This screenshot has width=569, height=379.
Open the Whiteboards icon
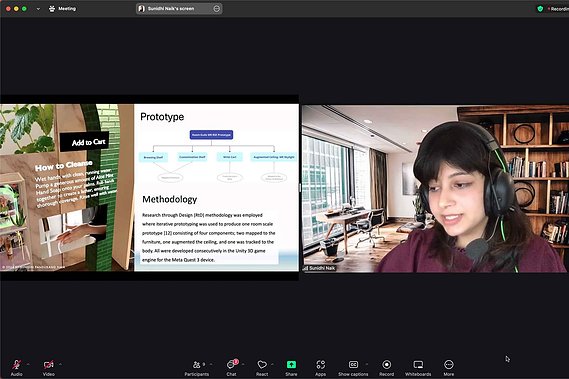coord(418,364)
